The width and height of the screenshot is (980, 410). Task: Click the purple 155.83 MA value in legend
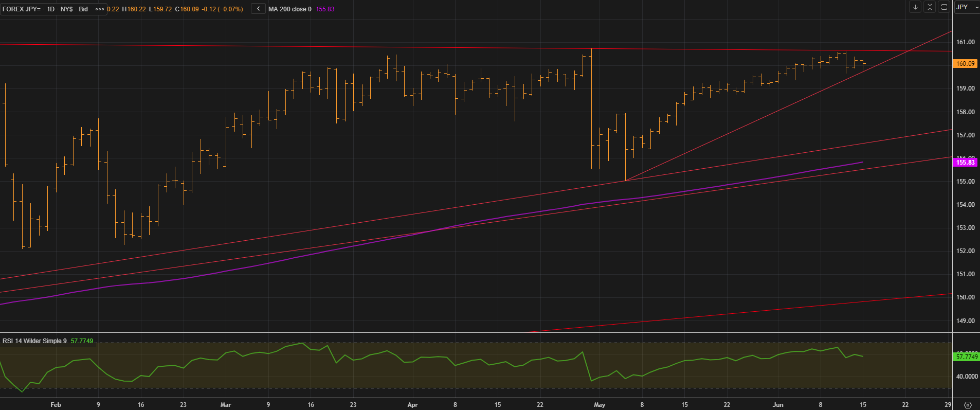tap(325, 9)
